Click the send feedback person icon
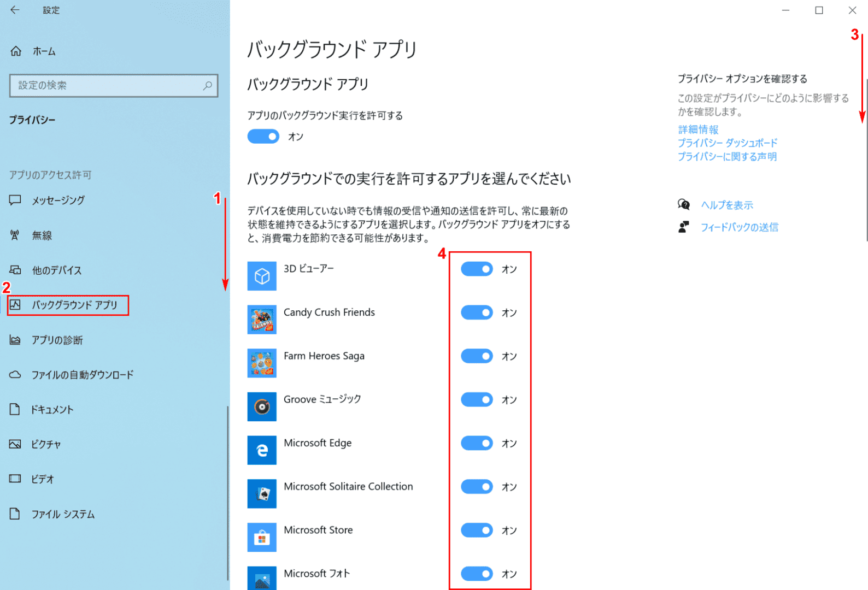Image resolution: width=868 pixels, height=590 pixels. pyautogui.click(x=684, y=227)
